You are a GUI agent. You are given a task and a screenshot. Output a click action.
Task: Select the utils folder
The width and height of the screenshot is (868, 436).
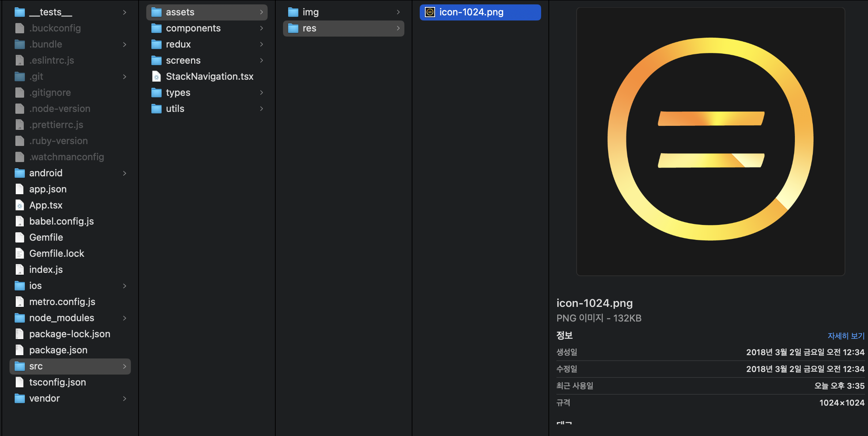(x=175, y=109)
